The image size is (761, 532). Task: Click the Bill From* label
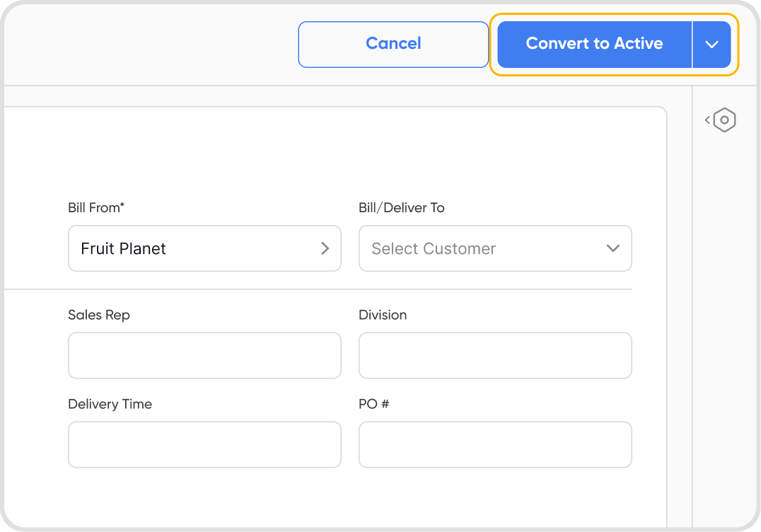(96, 208)
